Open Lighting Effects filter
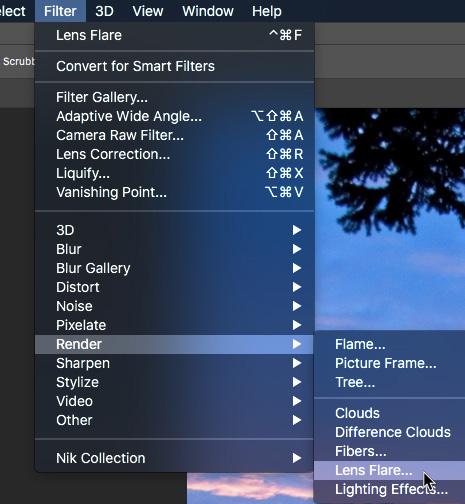This screenshot has height=504, width=465. 389,489
